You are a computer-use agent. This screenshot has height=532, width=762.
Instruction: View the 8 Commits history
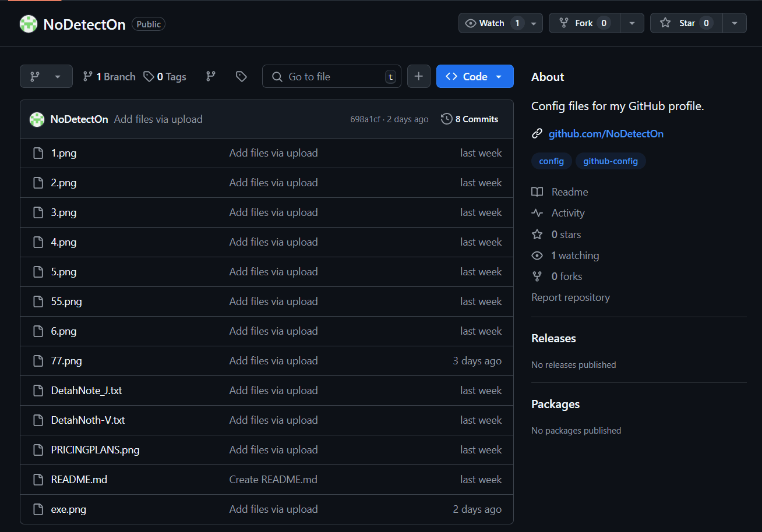[x=470, y=119]
